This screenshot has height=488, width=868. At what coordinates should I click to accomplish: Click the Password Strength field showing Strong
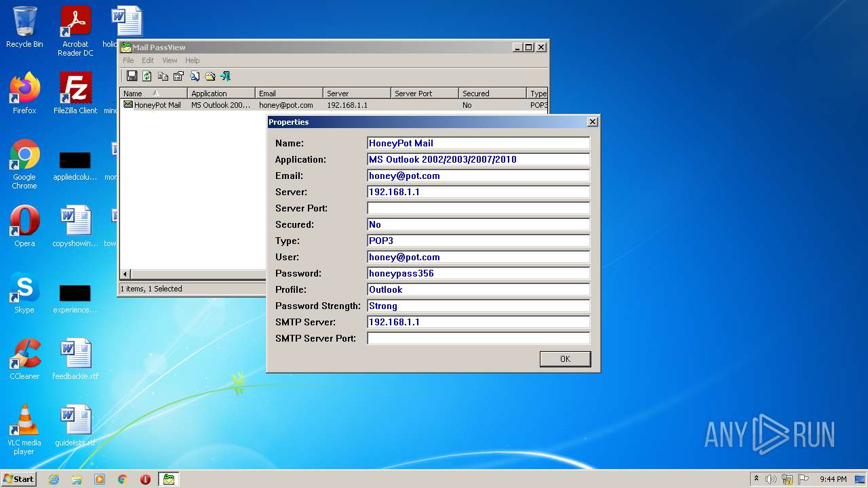(478, 306)
